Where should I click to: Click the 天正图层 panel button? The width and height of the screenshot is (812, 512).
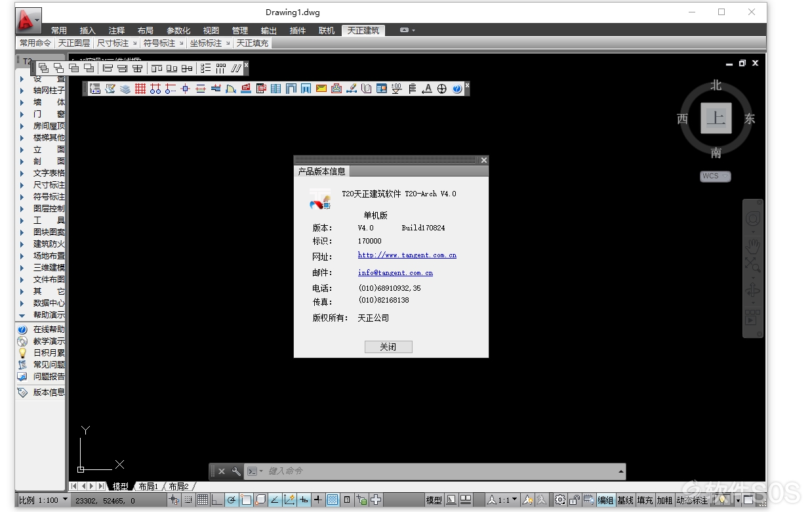74,43
